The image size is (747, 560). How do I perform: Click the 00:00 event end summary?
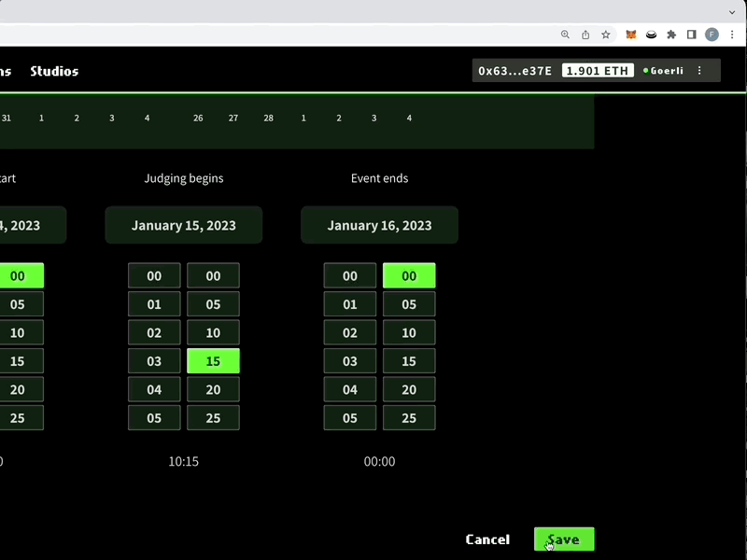click(x=379, y=461)
